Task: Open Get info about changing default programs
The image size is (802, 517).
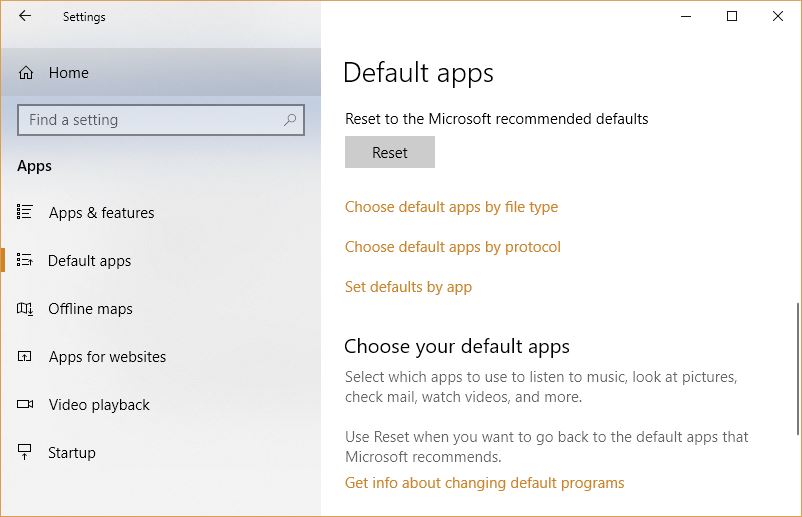Action: tap(484, 483)
